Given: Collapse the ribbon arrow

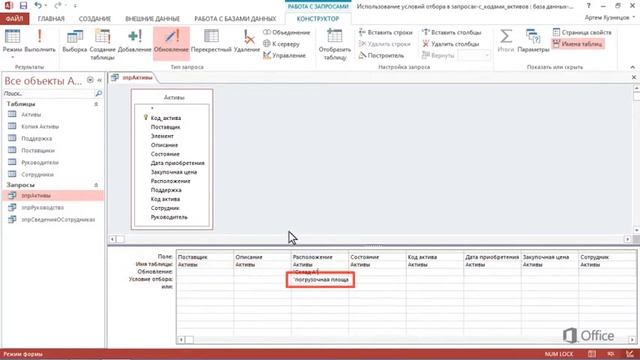Looking at the screenshot, I should click(x=633, y=67).
